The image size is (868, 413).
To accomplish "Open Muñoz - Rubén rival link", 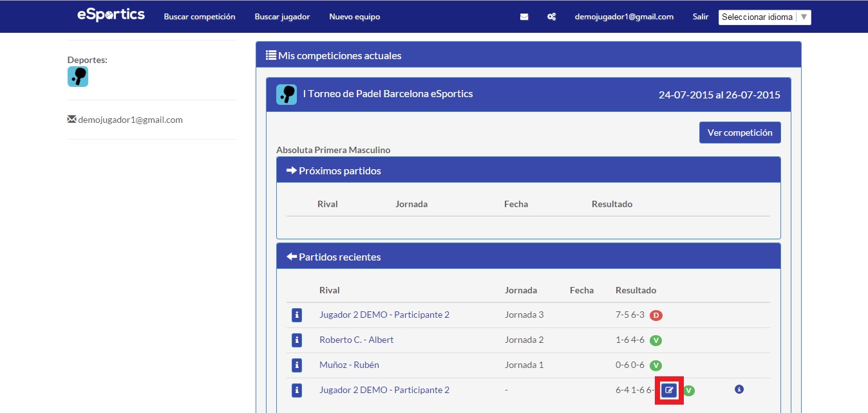I will [x=349, y=365].
